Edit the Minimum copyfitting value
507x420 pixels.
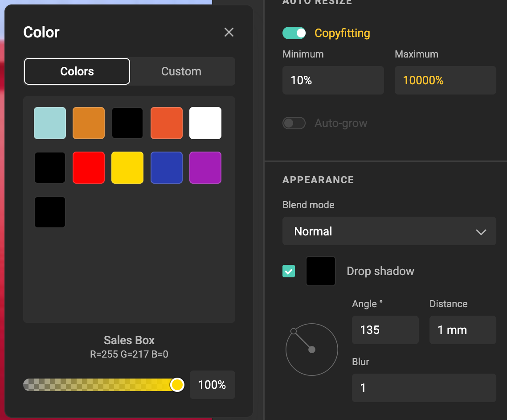coord(333,80)
